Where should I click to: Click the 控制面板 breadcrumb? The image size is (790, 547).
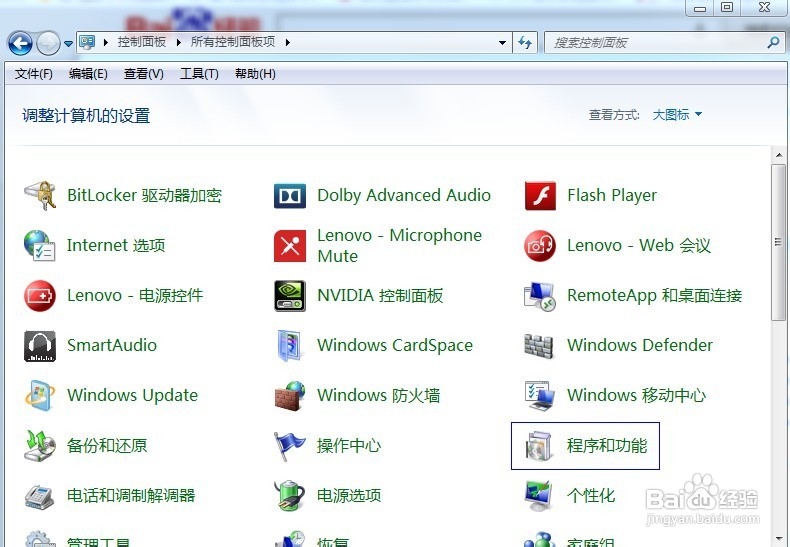[142, 42]
